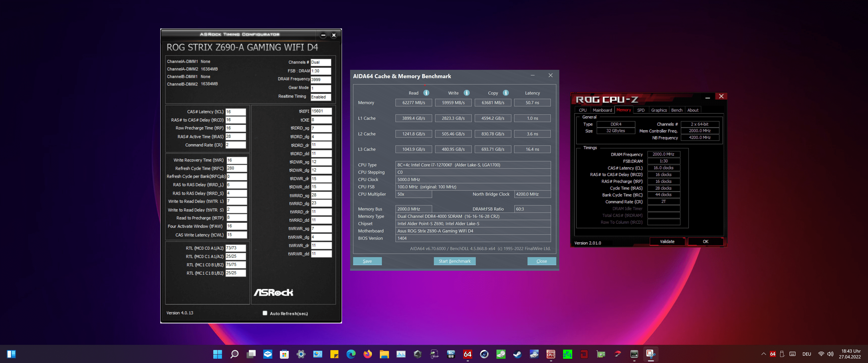Open the volume speaker tray icon
Viewport: 868px width, 363px height.
pyautogui.click(x=830, y=354)
